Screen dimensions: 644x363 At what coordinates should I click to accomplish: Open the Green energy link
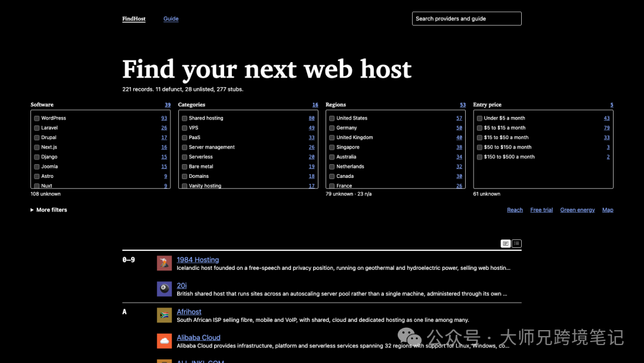coord(577,210)
